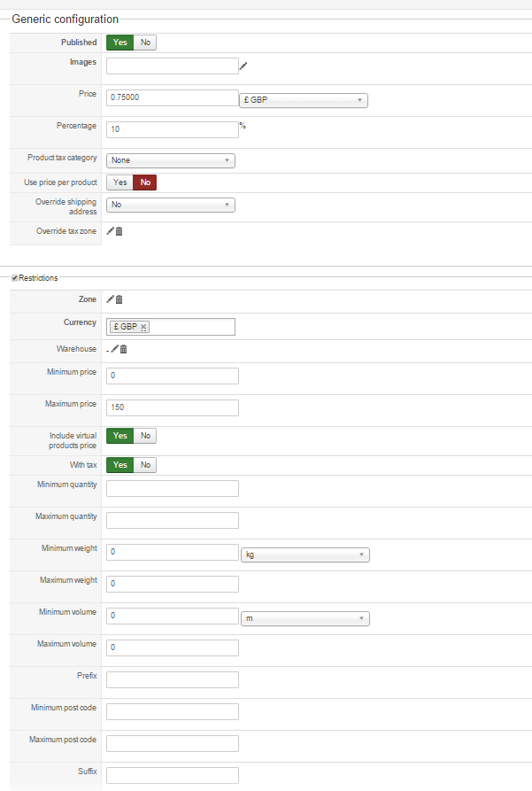Open the volume unit m dropdown
This screenshot has height=791, width=532.
(x=305, y=618)
